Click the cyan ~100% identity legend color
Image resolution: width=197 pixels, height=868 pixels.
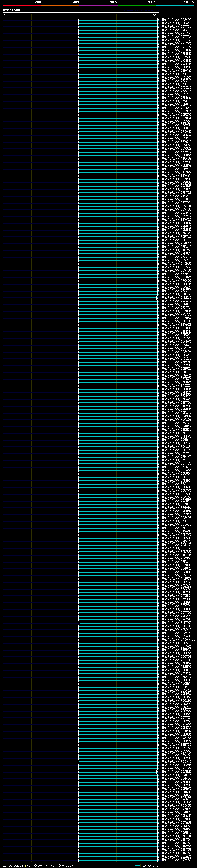click(x=175, y=6)
